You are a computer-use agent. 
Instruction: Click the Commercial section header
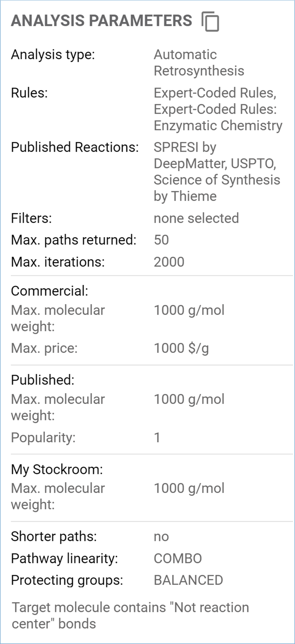coord(50,291)
